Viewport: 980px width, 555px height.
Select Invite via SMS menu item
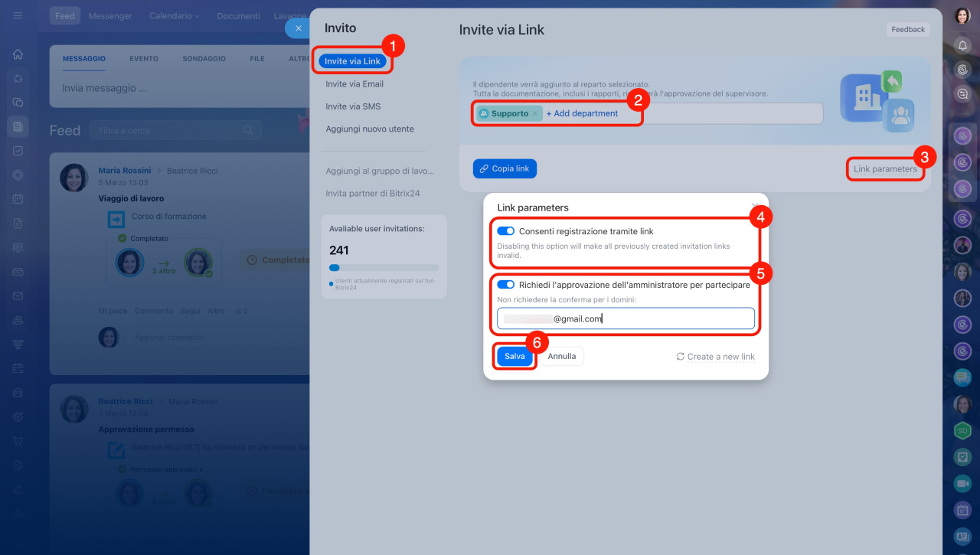(353, 106)
